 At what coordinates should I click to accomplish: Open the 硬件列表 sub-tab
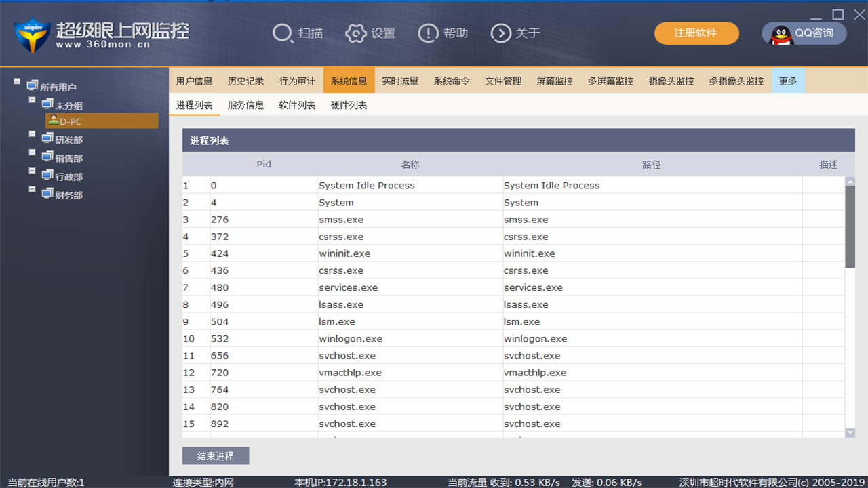[348, 105]
